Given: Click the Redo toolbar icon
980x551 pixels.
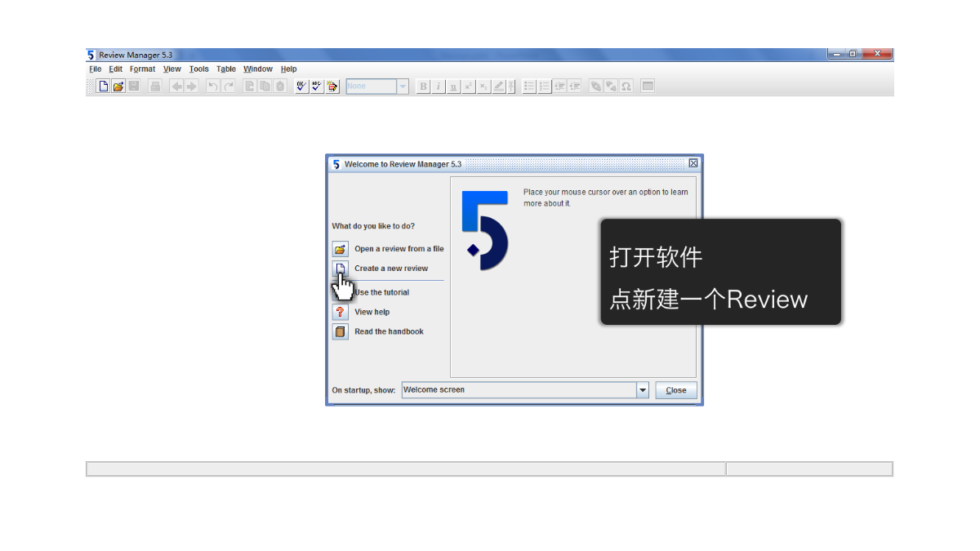Looking at the screenshot, I should point(229,86).
